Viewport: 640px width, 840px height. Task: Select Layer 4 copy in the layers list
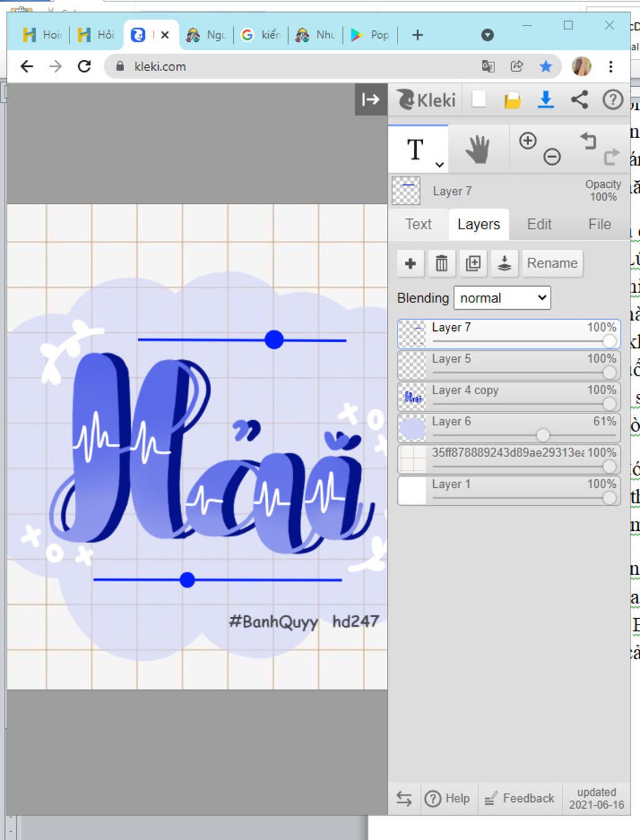click(509, 397)
